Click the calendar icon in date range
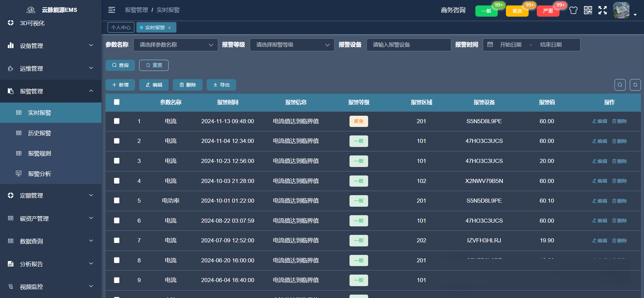The width and height of the screenshot is (644, 298). click(490, 44)
